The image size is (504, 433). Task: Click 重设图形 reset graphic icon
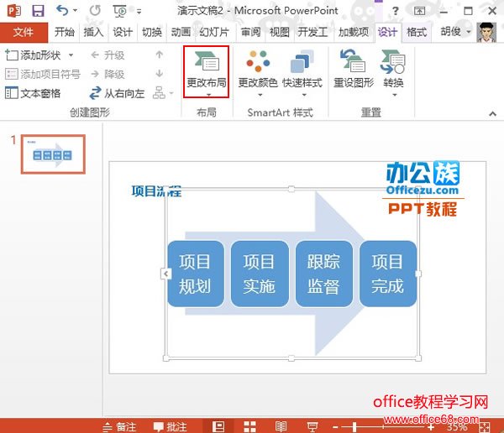(x=354, y=69)
